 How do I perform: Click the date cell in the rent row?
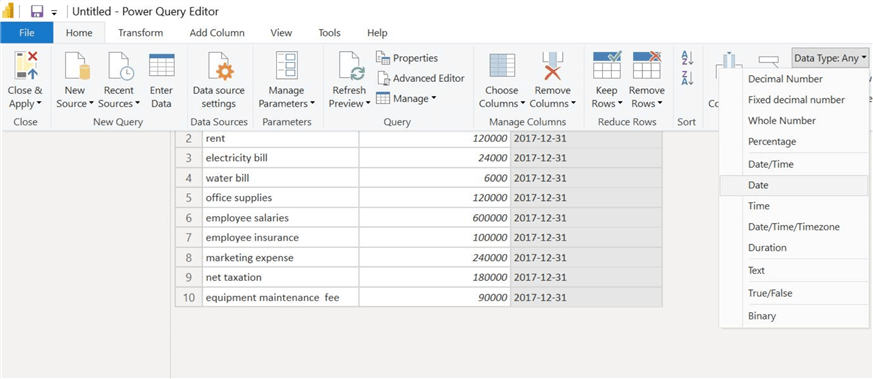pos(586,138)
